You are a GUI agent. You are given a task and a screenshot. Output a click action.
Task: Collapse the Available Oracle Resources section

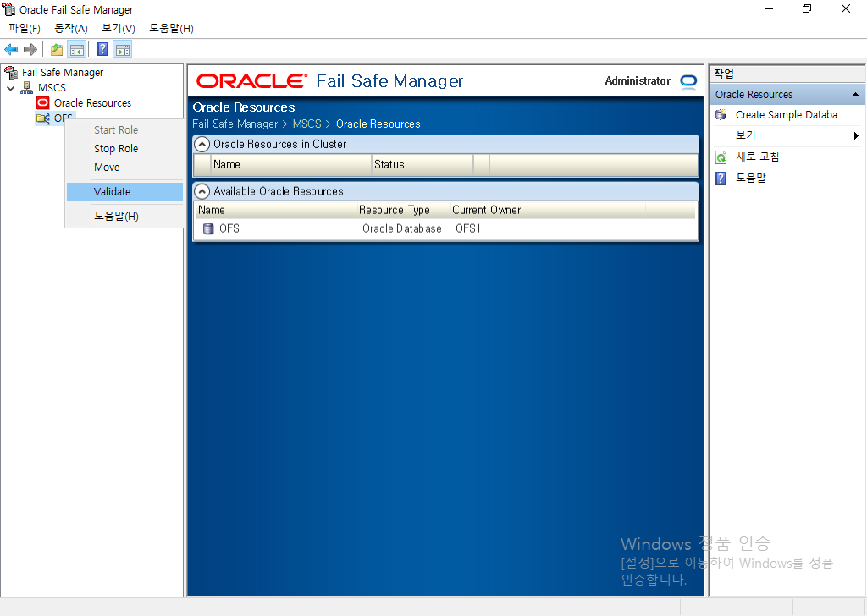click(x=202, y=192)
